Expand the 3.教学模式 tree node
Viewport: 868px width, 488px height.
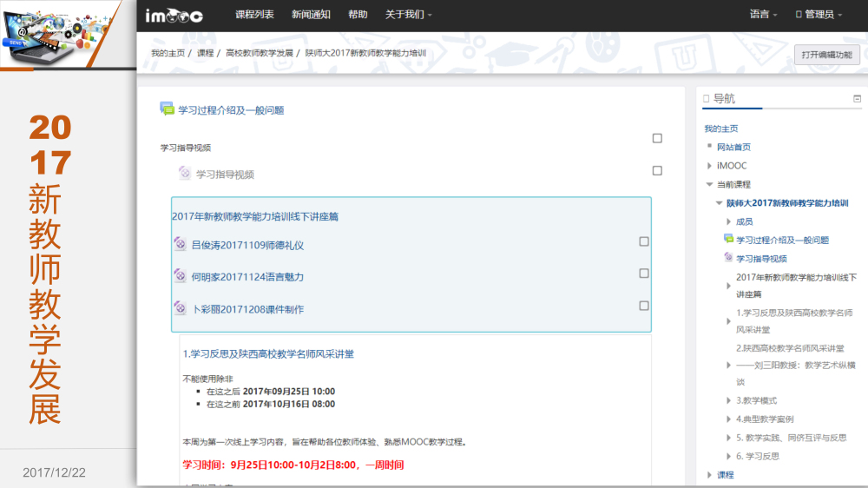[728, 401]
